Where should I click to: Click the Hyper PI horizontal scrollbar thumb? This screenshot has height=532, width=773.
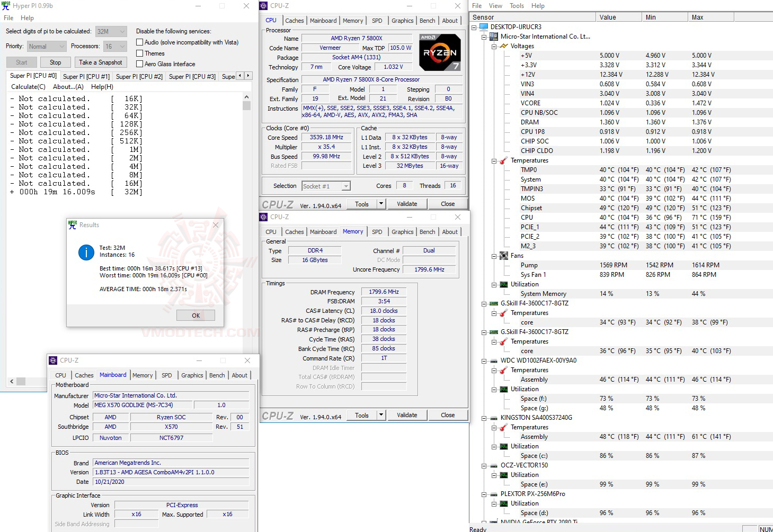pos(21,381)
